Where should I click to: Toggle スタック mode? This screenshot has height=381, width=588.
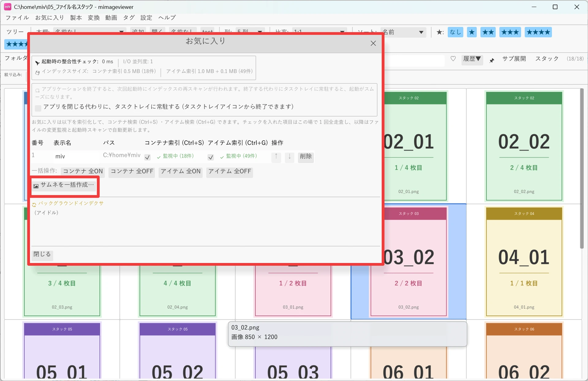pyautogui.click(x=547, y=59)
